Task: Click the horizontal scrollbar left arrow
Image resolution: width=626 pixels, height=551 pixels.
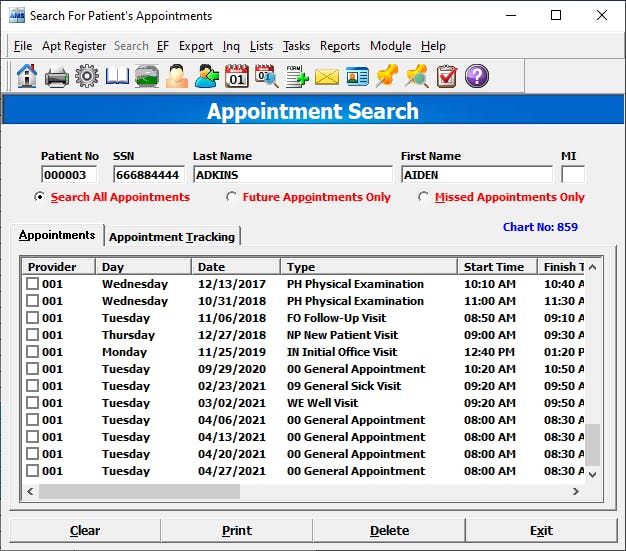Action: tap(30, 491)
